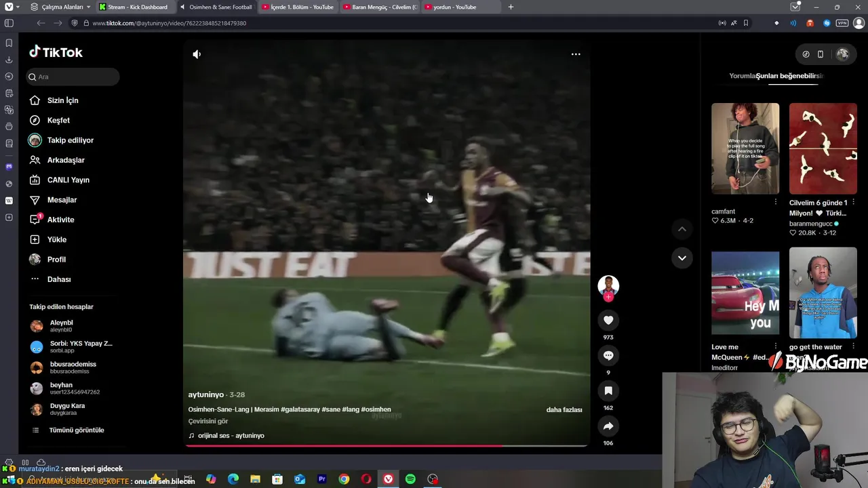Open followed account Duygu Kara
Screen dimensions: 868x488
click(x=58, y=409)
